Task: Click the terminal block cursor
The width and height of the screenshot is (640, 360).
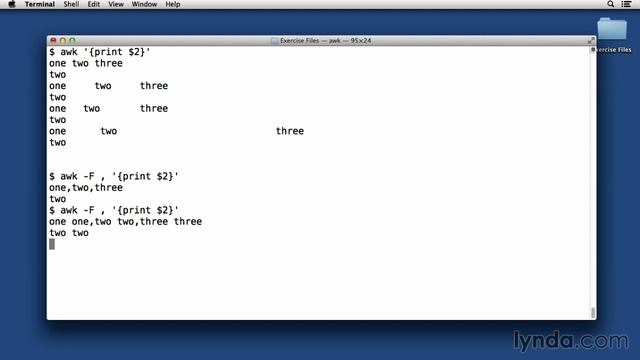Action: coord(52,244)
